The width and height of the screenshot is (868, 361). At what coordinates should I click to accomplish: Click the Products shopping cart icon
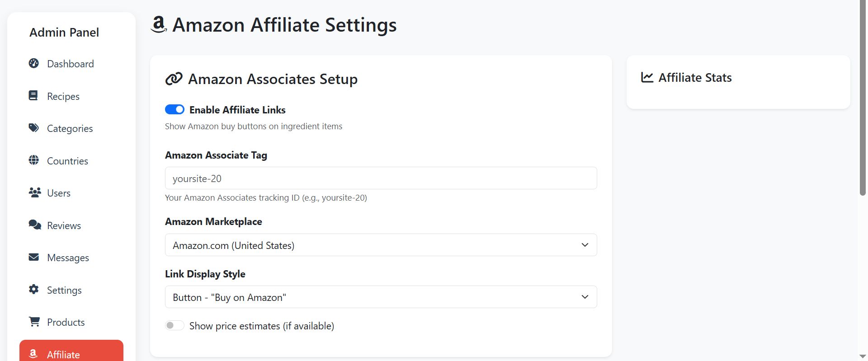(x=34, y=322)
